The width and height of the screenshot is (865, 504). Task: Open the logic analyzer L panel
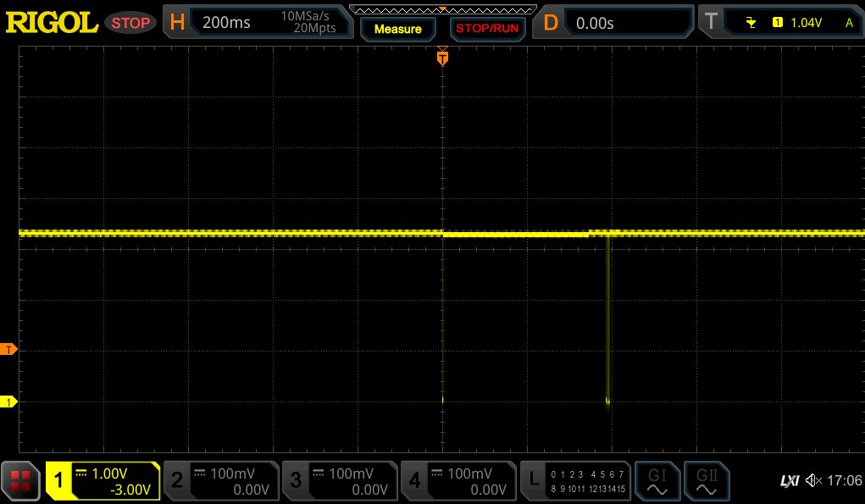point(534,479)
